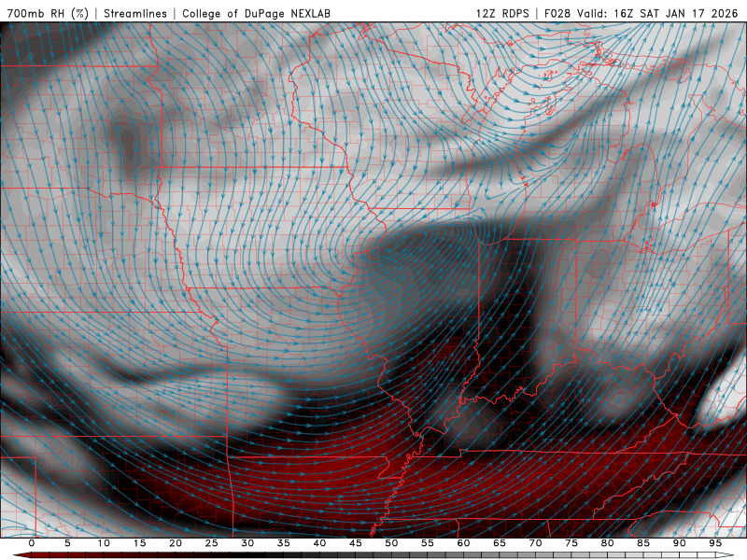Click the "30" legend tick label
The height and width of the screenshot is (560, 747).
click(x=247, y=543)
